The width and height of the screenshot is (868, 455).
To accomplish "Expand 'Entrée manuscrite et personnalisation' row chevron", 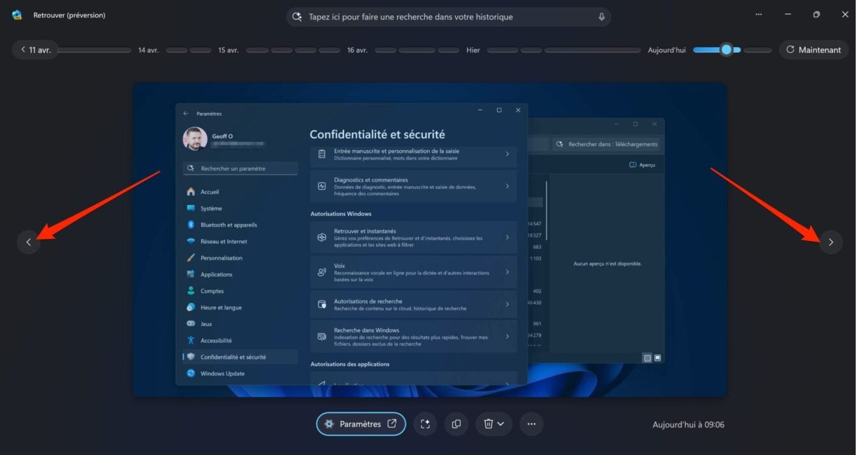I will click(x=507, y=154).
